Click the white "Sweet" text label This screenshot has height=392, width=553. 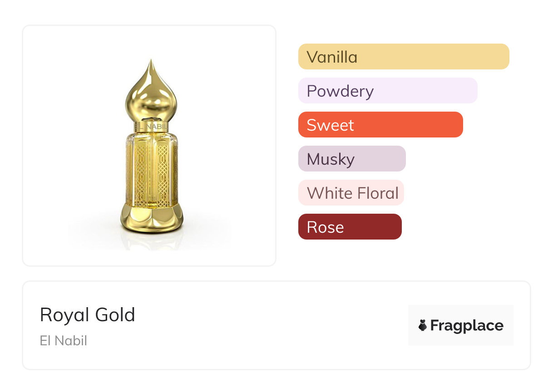tap(330, 125)
